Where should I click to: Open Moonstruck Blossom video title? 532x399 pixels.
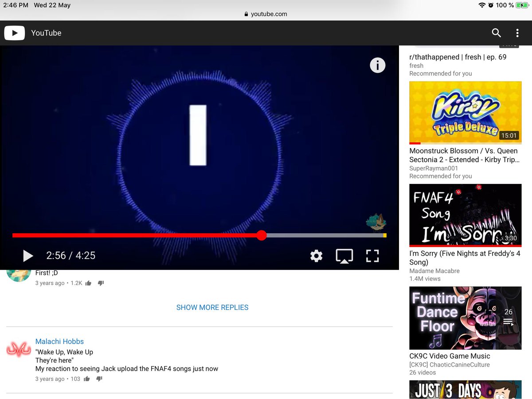click(464, 155)
